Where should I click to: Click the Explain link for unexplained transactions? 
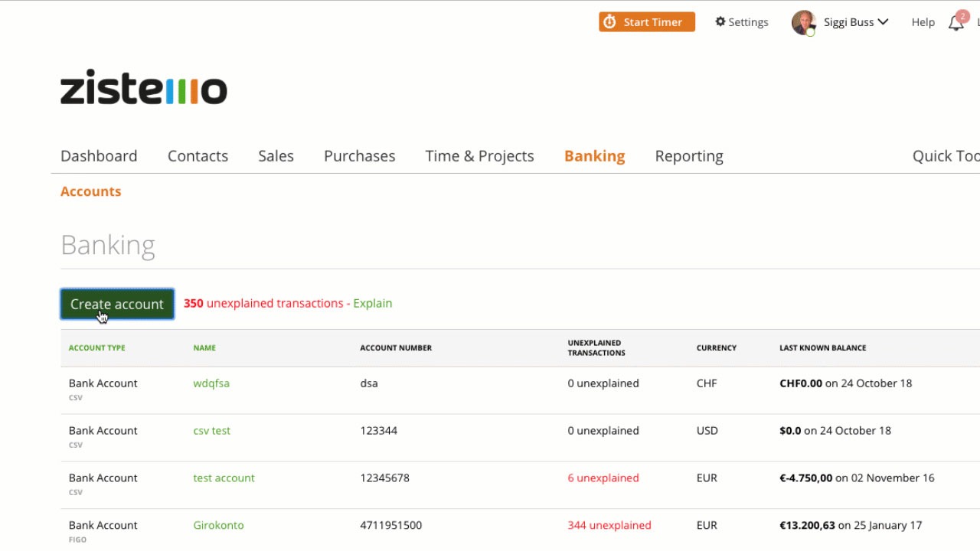click(x=372, y=303)
